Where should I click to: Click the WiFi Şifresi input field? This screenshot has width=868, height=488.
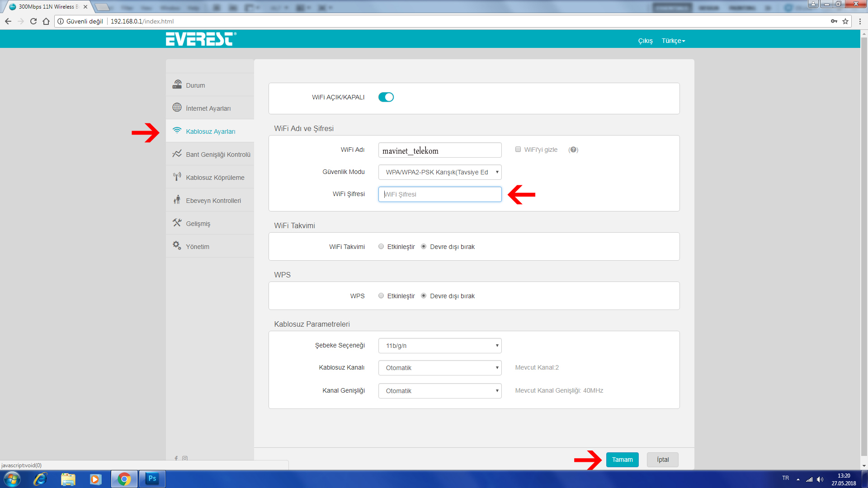coord(439,194)
